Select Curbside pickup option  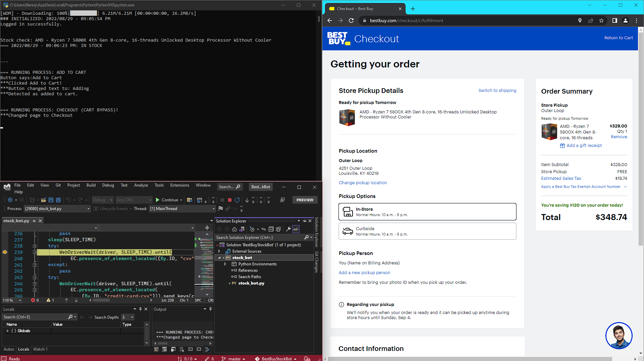point(427,231)
